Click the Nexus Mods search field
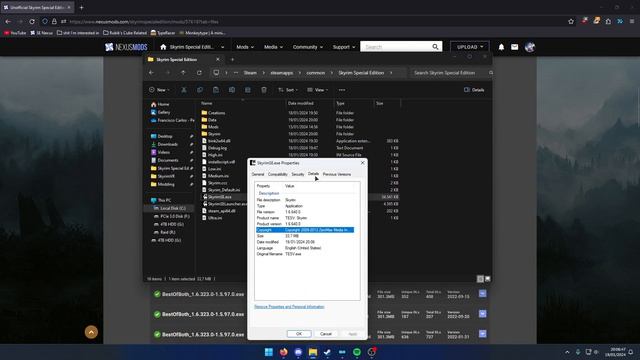 click(x=396, y=47)
